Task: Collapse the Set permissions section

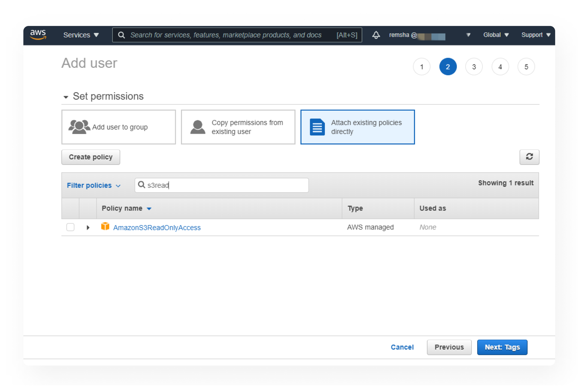Action: 66,97
